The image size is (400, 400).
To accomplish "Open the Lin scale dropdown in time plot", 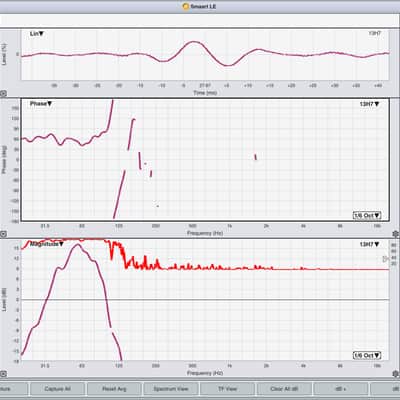I will click(37, 34).
